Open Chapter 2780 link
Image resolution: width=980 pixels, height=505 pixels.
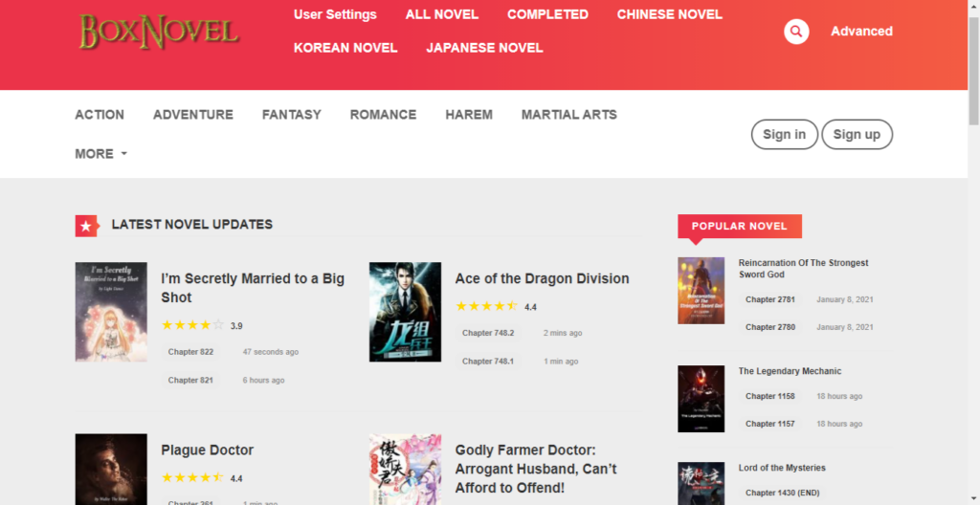coord(770,327)
